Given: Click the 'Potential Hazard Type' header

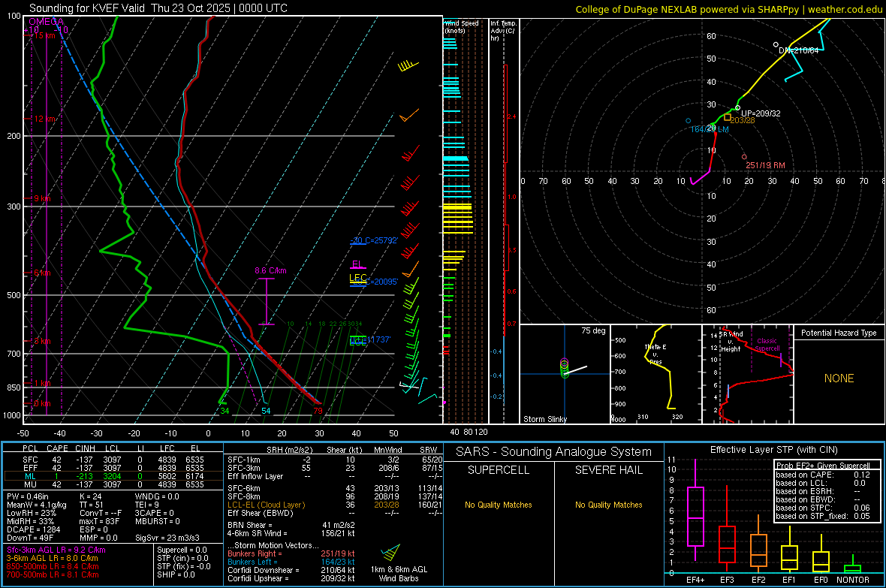Looking at the screenshot, I should 839,333.
